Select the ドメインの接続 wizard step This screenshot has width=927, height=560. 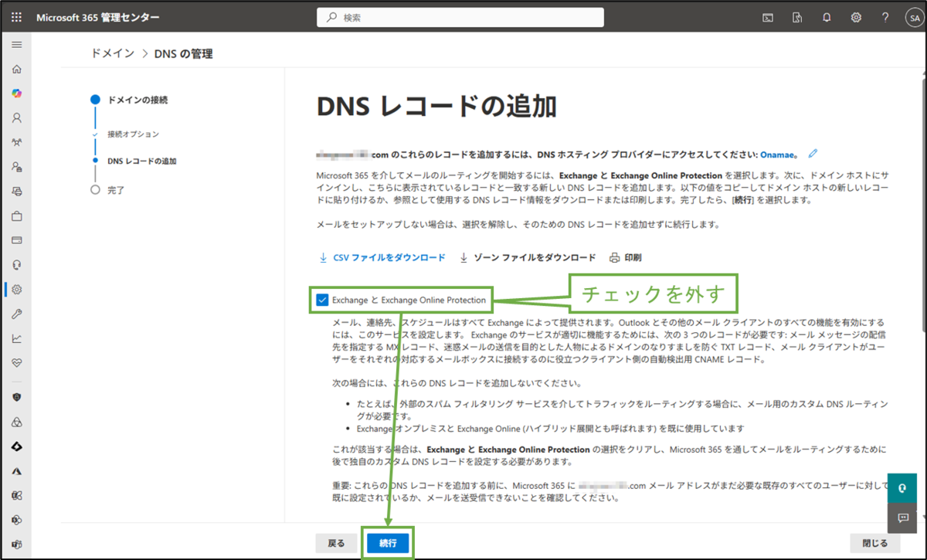click(x=138, y=100)
